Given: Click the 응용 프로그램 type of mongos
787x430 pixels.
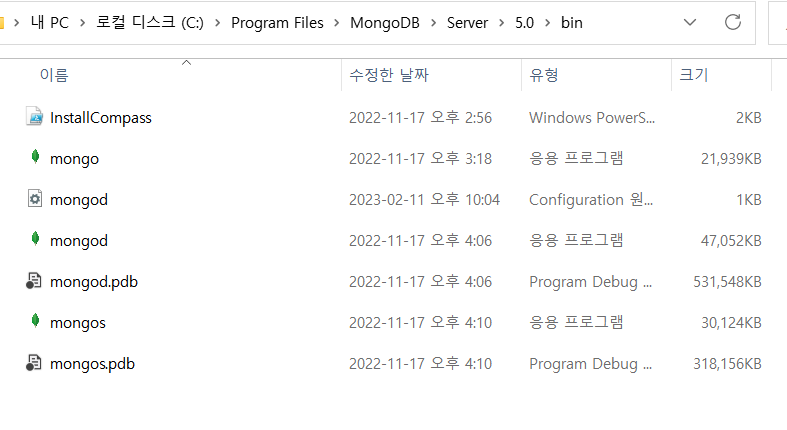Looking at the screenshot, I should pos(576,322).
